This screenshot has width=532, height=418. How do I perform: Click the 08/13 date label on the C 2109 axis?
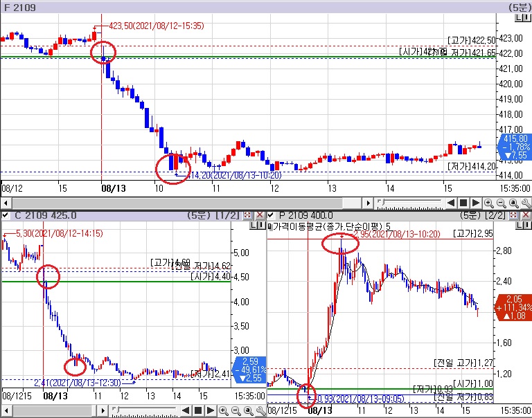click(x=55, y=396)
